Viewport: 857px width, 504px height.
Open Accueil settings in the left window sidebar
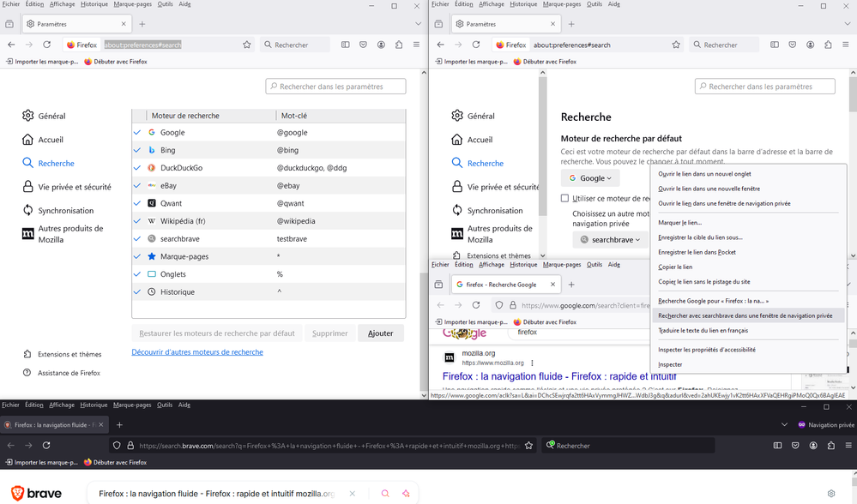pos(43,140)
